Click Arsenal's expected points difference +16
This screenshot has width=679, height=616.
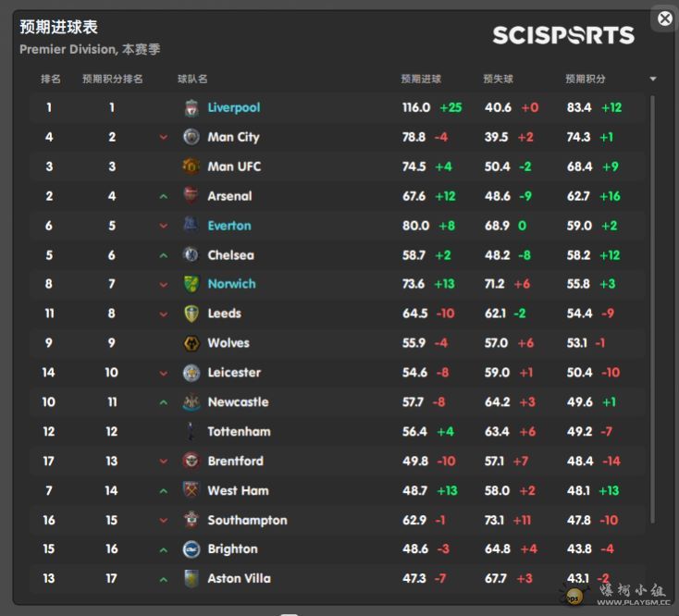point(611,196)
